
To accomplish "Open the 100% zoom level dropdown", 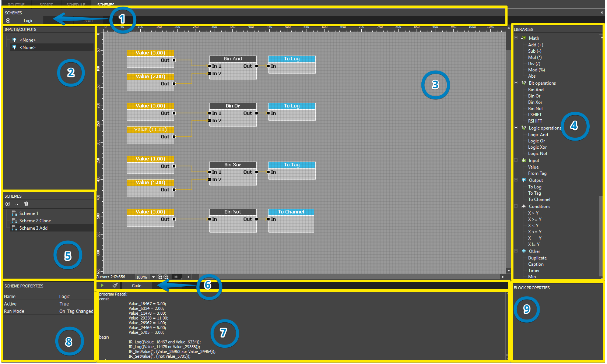I will point(153,277).
